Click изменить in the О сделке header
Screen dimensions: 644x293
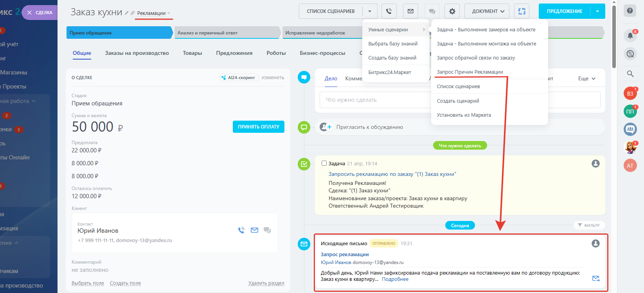pos(273,78)
